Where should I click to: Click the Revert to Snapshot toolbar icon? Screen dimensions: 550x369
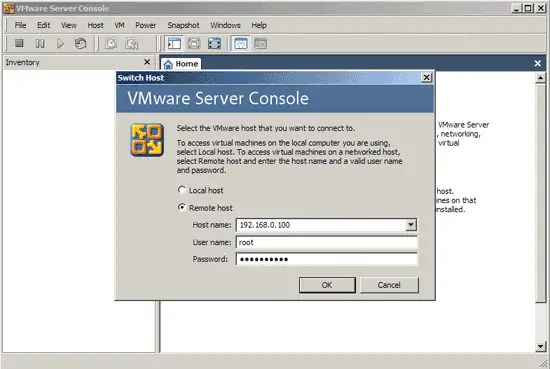pyautogui.click(x=132, y=43)
